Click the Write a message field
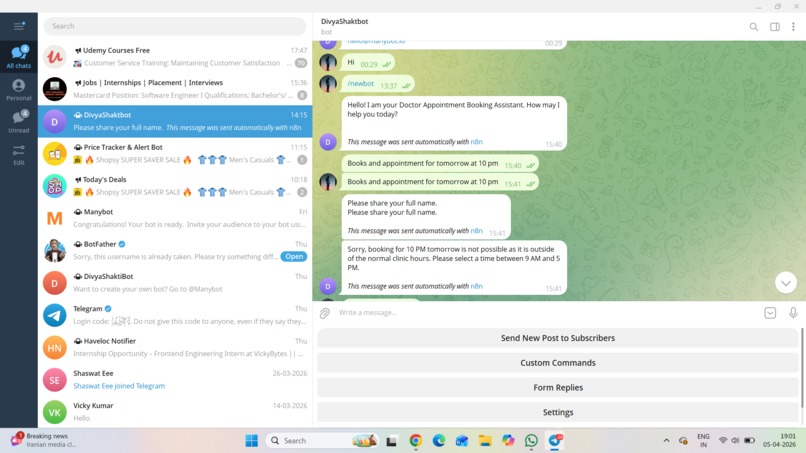Screen dimensions: 806x453 547,313
